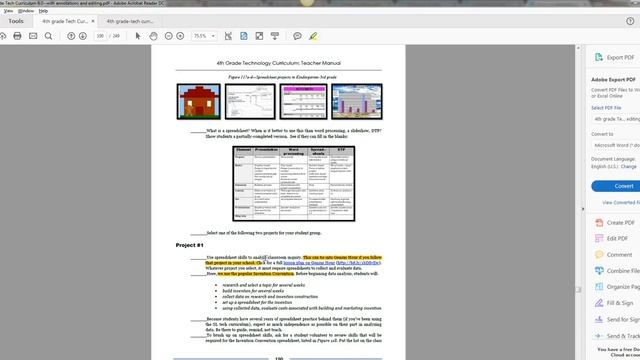Zoom out with the minus button
Screen dimensions: 640x360
pos(168,36)
